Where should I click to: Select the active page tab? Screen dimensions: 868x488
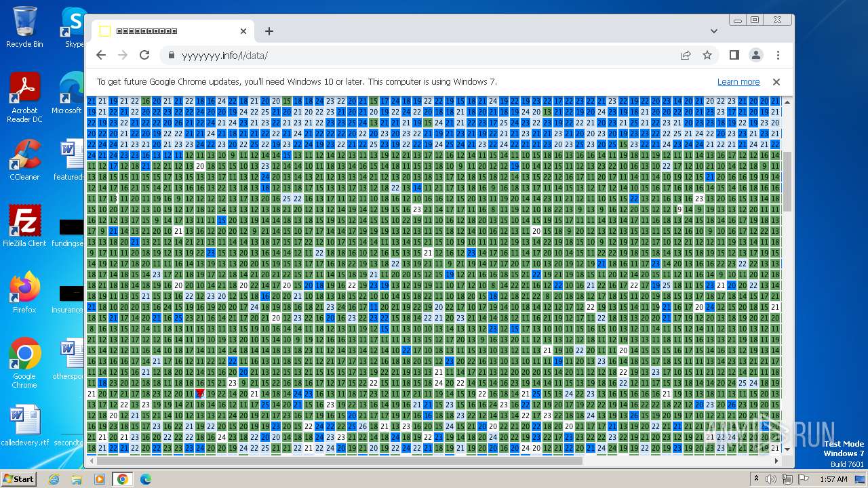pyautogui.click(x=173, y=31)
